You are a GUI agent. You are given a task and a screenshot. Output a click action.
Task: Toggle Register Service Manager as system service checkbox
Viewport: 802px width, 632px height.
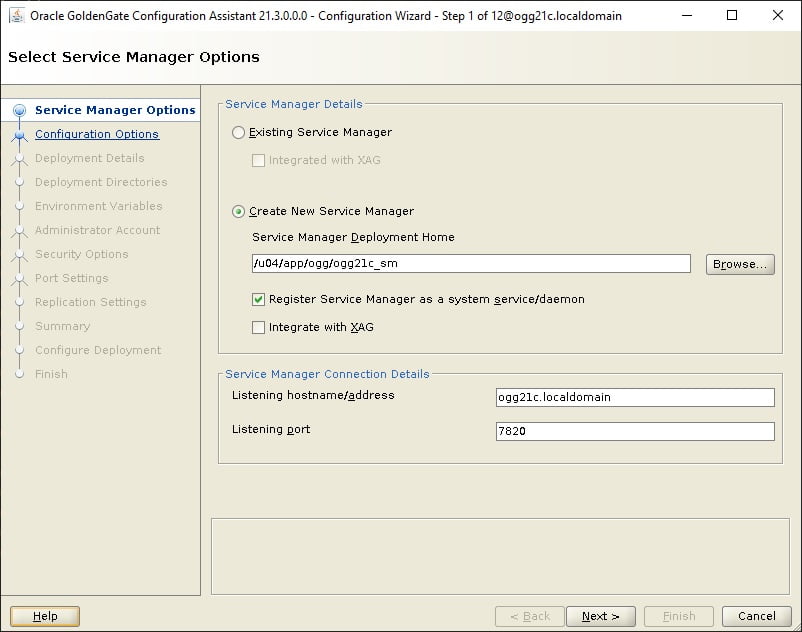coord(258,299)
